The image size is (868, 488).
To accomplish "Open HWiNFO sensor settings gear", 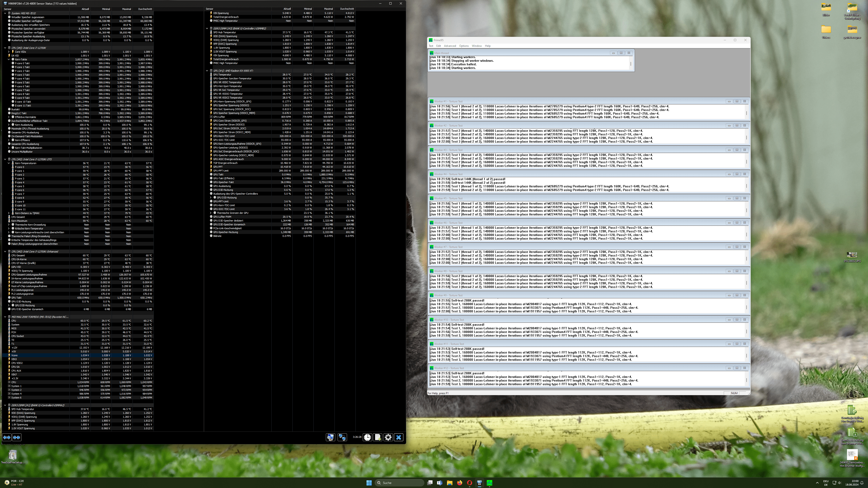I will click(388, 437).
